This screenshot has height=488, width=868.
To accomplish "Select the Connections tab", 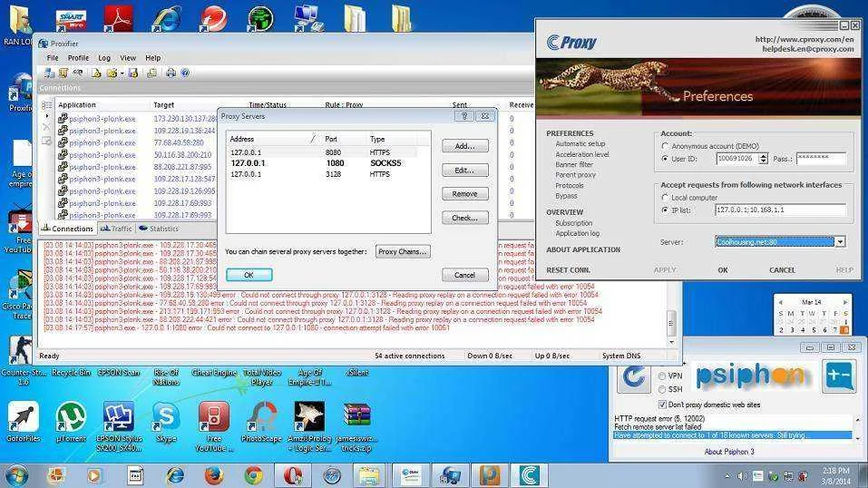I will click(x=67, y=229).
